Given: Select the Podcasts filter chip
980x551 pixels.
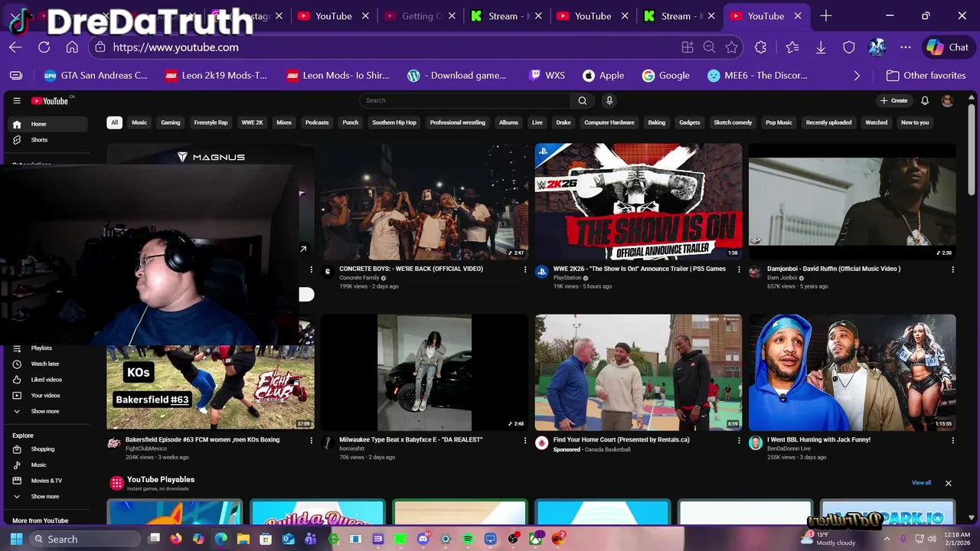Looking at the screenshot, I should [x=317, y=122].
